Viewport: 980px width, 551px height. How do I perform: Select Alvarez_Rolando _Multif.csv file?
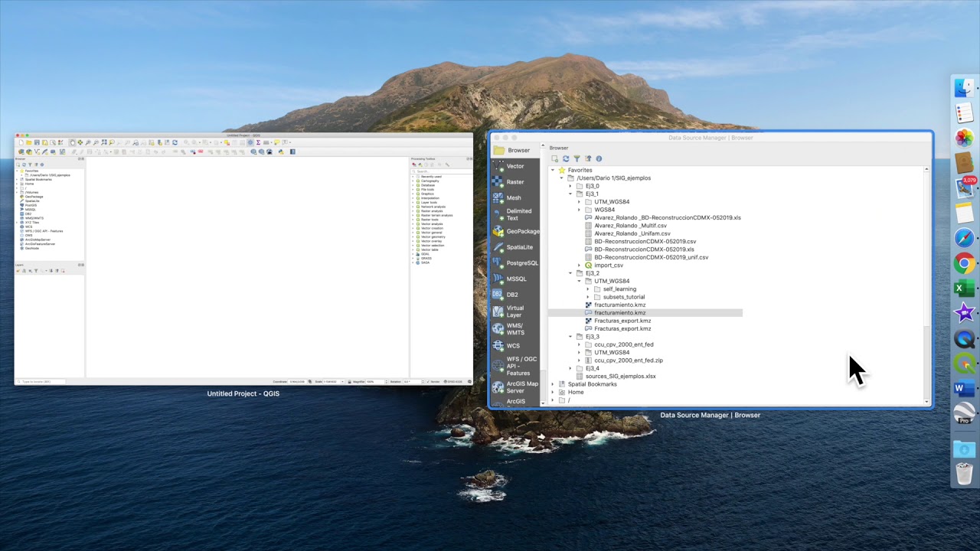(x=630, y=226)
